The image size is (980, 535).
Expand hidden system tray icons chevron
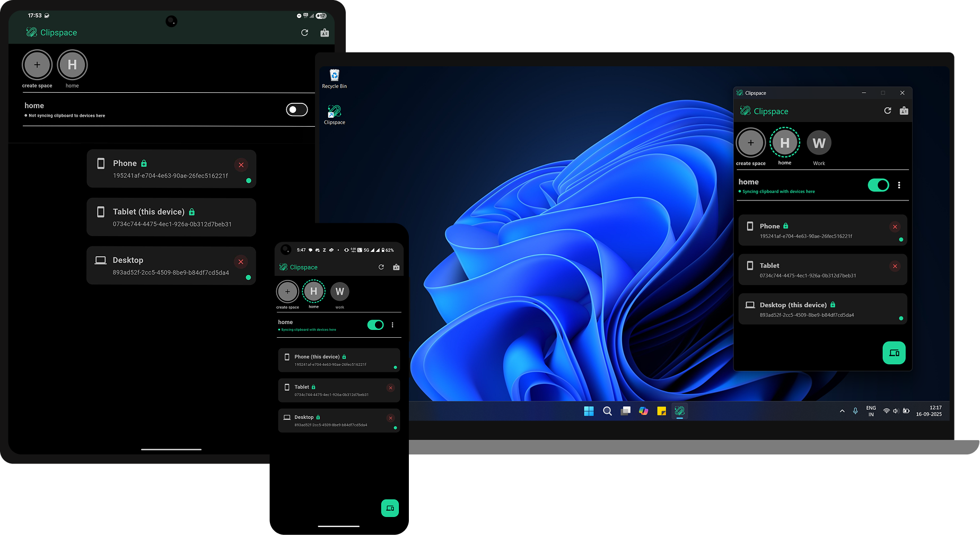click(x=842, y=411)
